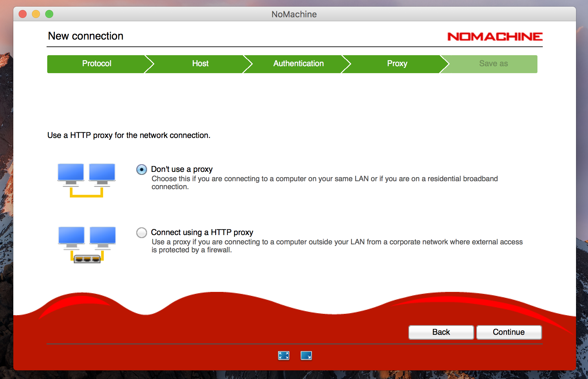Jump to the Host step

coord(200,64)
